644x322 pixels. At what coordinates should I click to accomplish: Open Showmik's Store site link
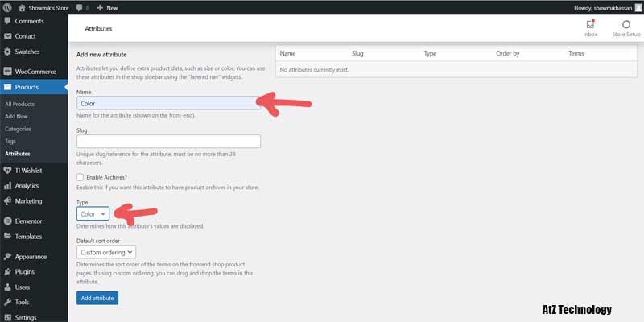coord(44,7)
